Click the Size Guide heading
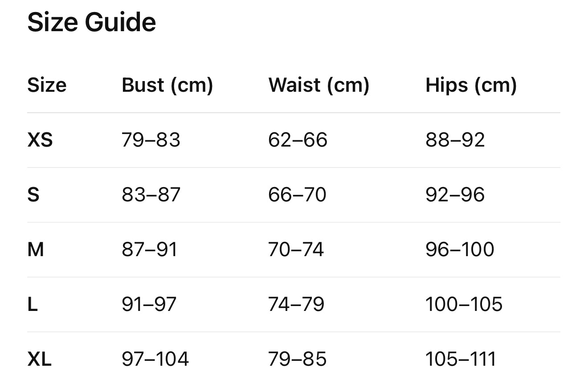The image size is (588, 388). [91, 22]
